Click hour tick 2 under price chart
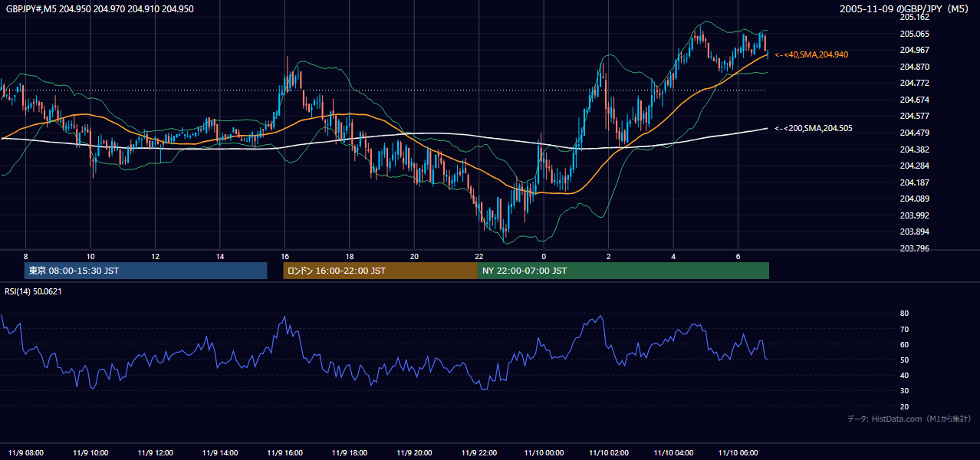Screen dimensions: 980x460 [609, 256]
